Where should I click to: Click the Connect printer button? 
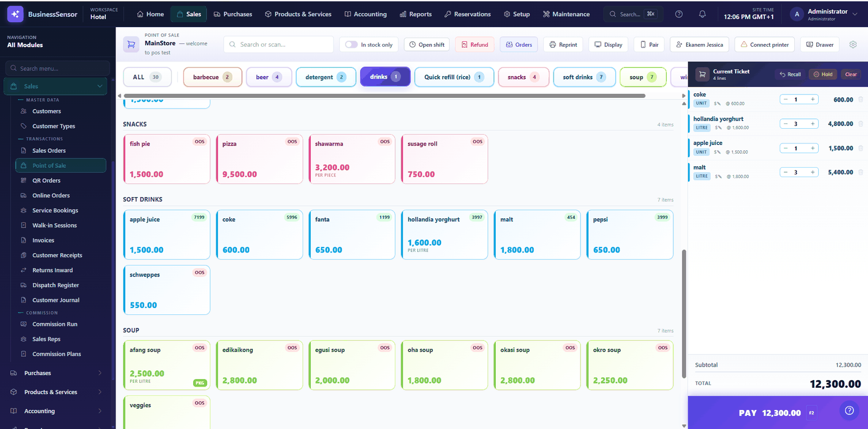[764, 45]
